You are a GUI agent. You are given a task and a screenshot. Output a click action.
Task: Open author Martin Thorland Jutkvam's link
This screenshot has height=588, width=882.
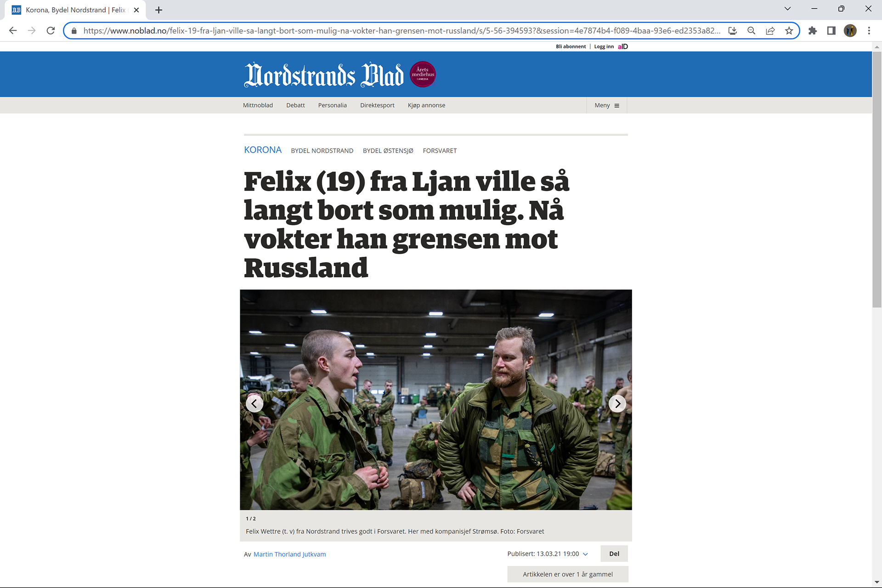(290, 554)
